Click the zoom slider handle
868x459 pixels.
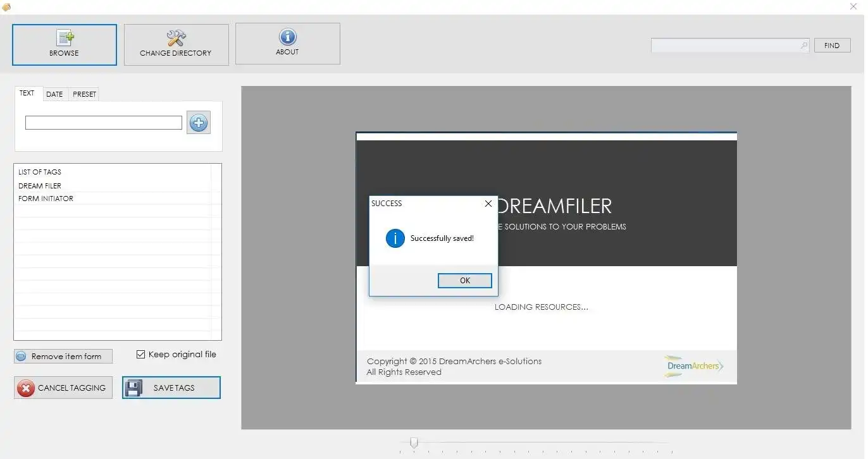click(x=414, y=443)
